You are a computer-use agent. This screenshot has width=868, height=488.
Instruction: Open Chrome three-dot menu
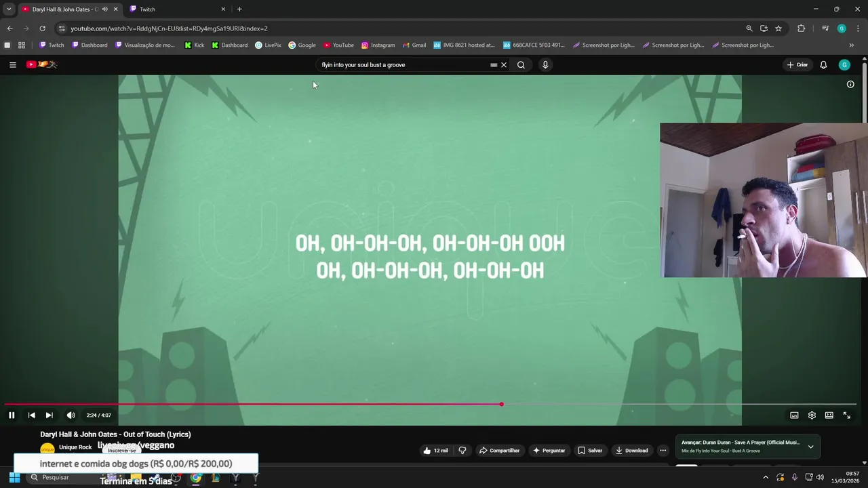(858, 28)
